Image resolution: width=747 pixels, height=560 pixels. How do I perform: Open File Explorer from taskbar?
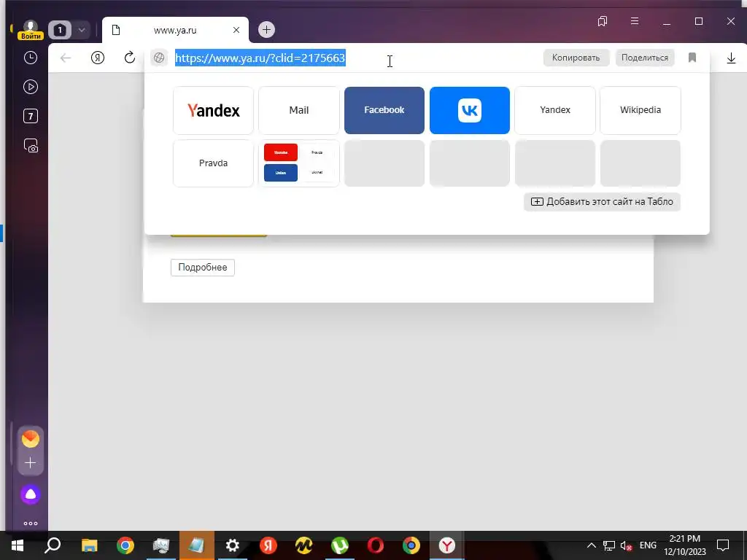[89, 545]
